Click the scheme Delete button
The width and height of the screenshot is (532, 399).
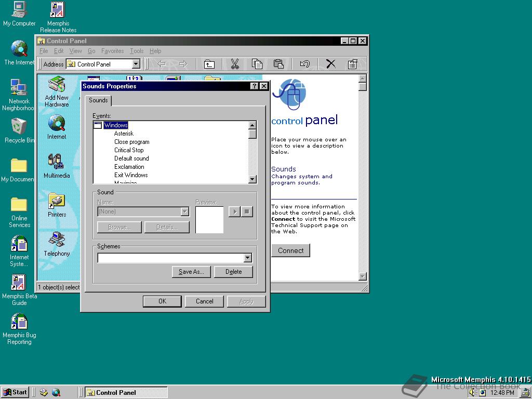click(x=233, y=272)
